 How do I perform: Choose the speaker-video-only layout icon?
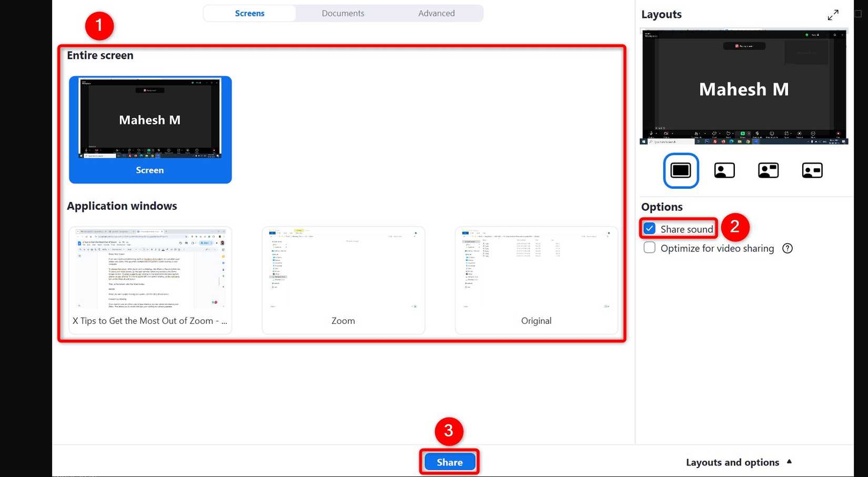(724, 170)
